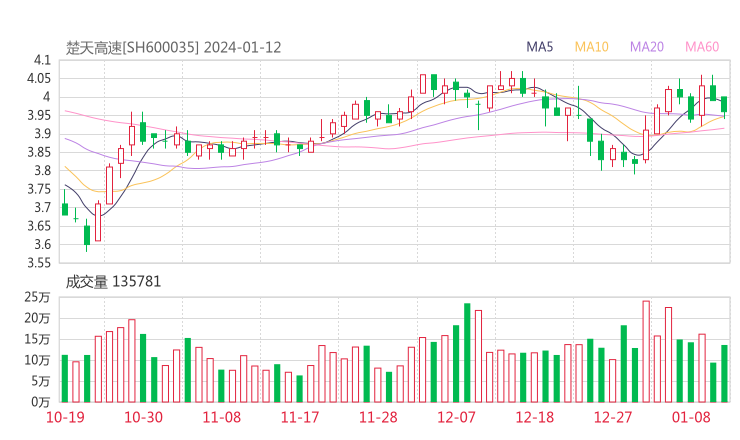Viewport: 740px width, 440px height.
Task: Click the 25万 volume axis label
Action: point(37,297)
